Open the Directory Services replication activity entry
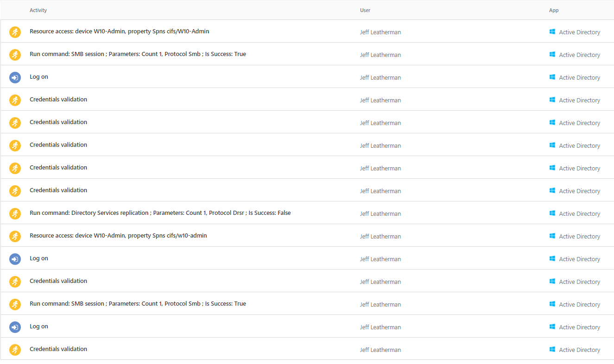The height and width of the screenshot is (364, 614). coord(160,213)
